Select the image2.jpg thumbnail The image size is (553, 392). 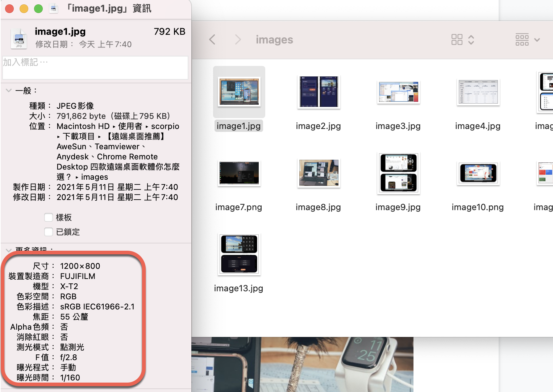319,92
